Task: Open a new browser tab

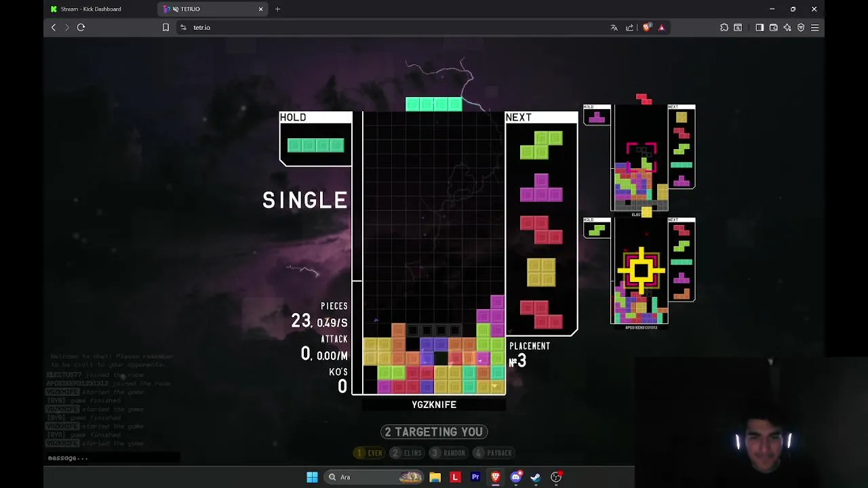Action: pos(277,9)
